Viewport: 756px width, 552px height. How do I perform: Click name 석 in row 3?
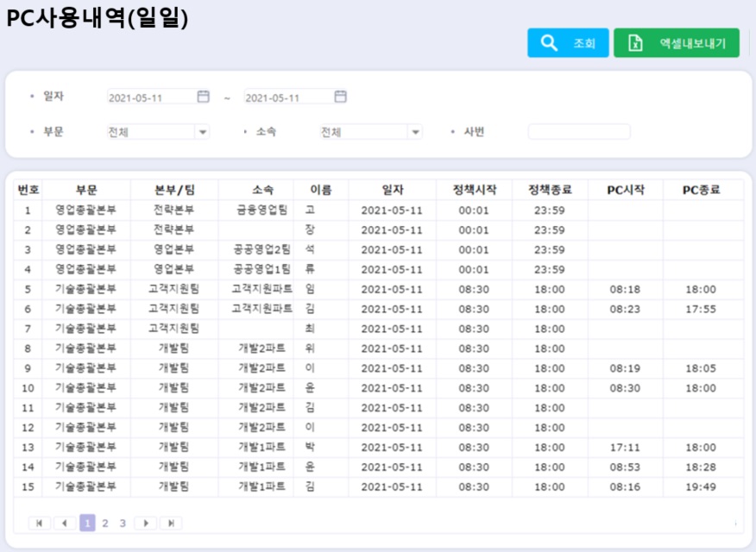coord(310,249)
